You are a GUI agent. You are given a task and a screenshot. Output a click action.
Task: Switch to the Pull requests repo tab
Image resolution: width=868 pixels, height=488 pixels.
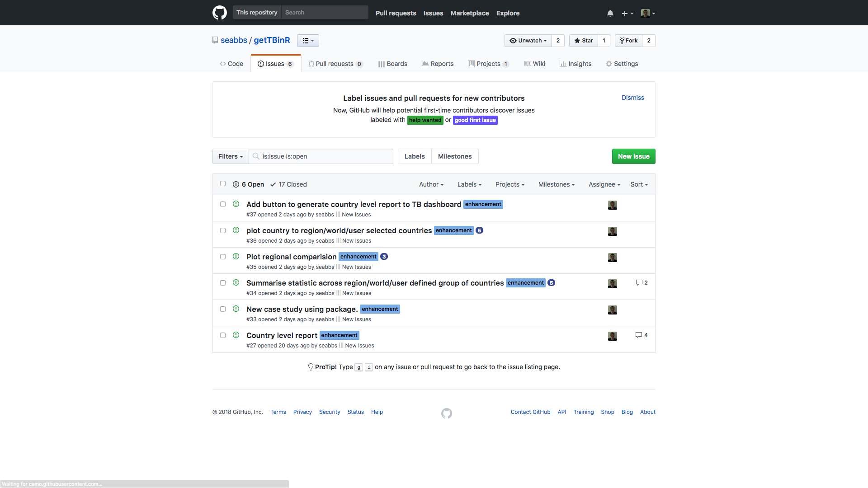(335, 64)
